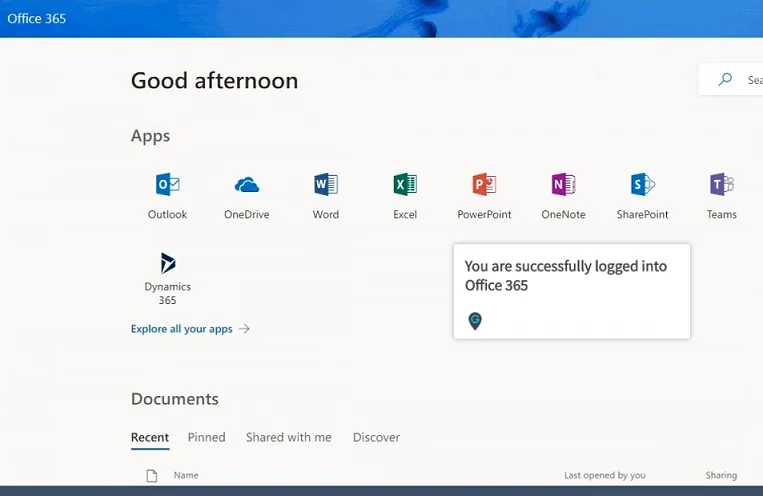
Task: Open the Dynamics 365 app
Action: (x=167, y=279)
